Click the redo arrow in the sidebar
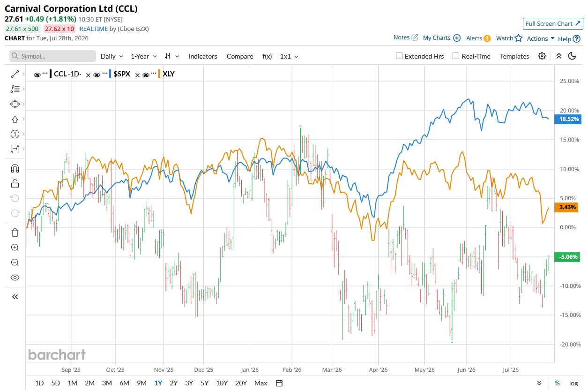 click(15, 213)
